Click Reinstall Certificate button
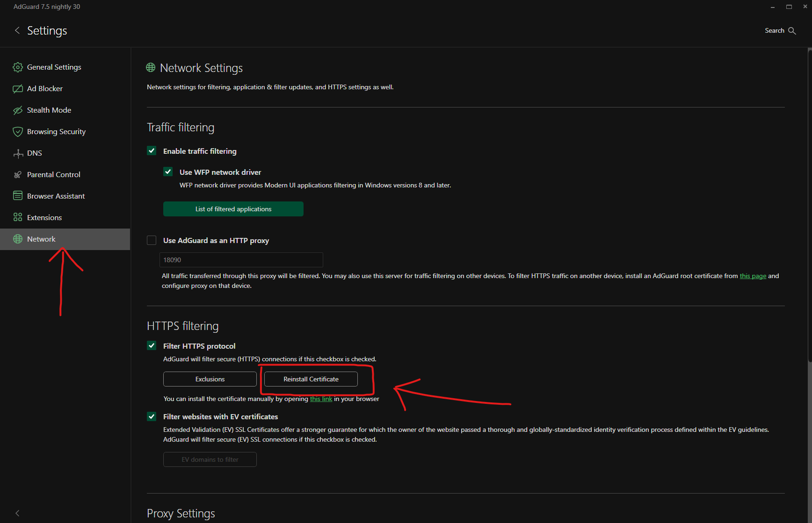This screenshot has width=812, height=523. point(311,379)
